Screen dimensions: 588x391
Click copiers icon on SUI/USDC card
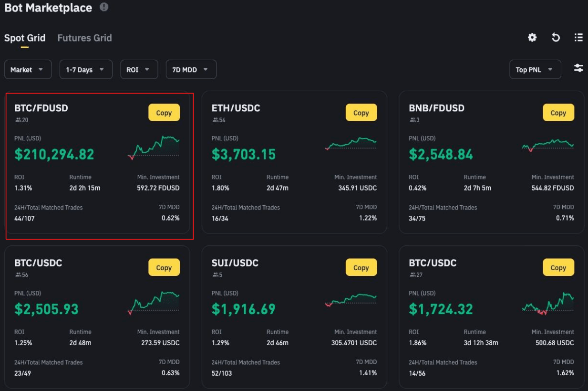tap(216, 275)
